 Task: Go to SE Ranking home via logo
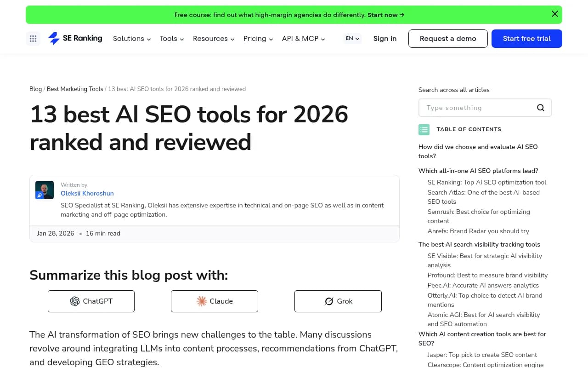[75, 39]
